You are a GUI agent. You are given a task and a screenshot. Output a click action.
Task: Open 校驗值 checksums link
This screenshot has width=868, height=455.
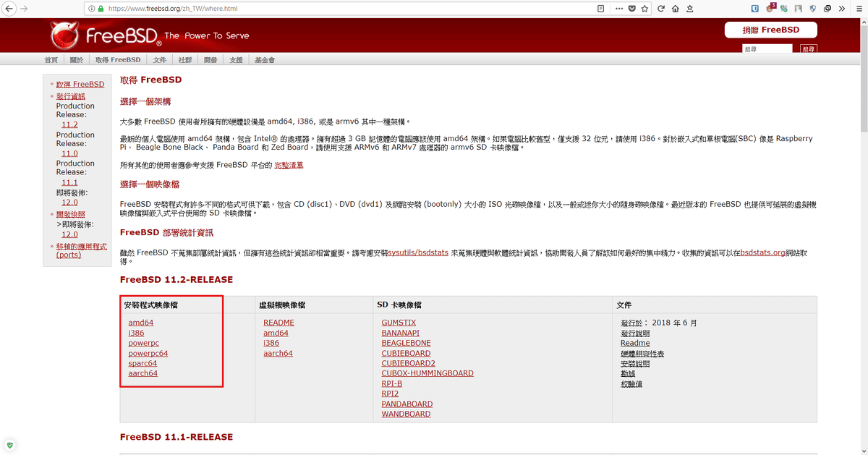[x=631, y=383]
